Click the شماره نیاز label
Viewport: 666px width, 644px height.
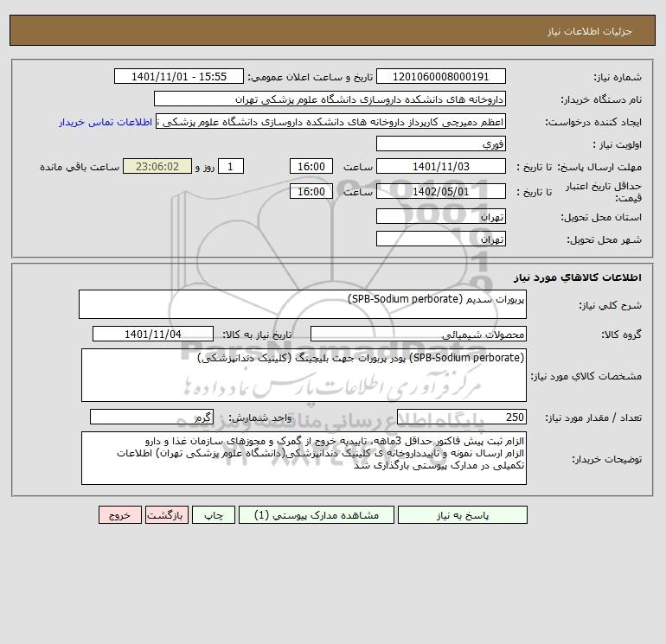pyautogui.click(x=618, y=77)
